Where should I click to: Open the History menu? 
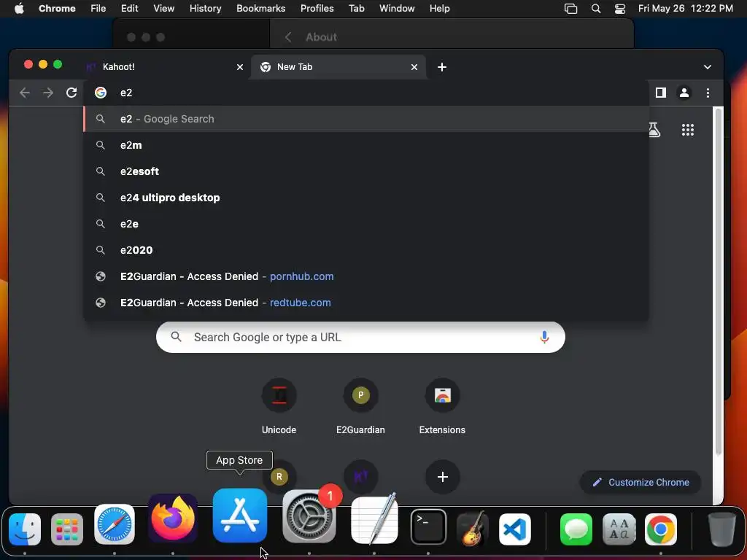click(205, 9)
